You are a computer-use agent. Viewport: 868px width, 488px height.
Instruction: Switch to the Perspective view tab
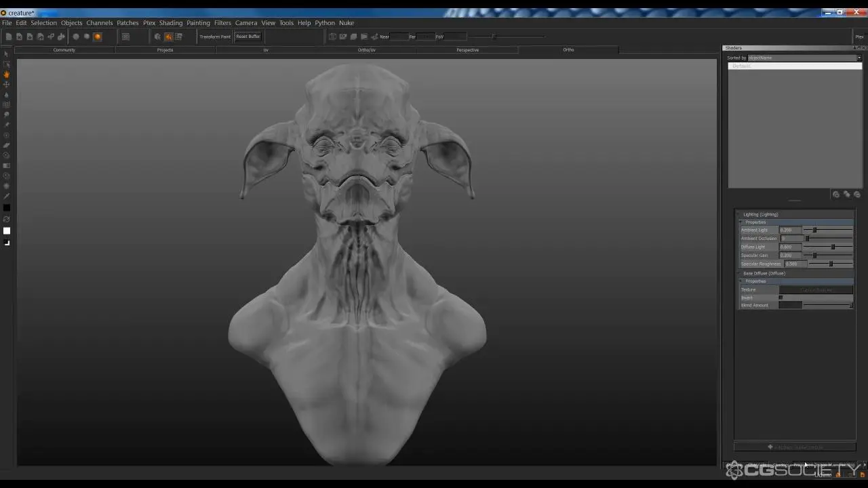467,50
